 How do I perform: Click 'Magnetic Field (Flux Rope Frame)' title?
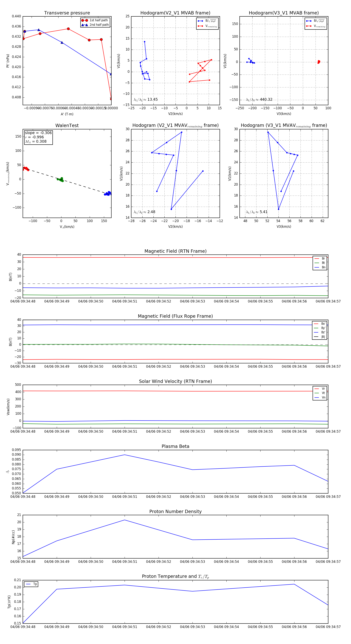(175, 316)
